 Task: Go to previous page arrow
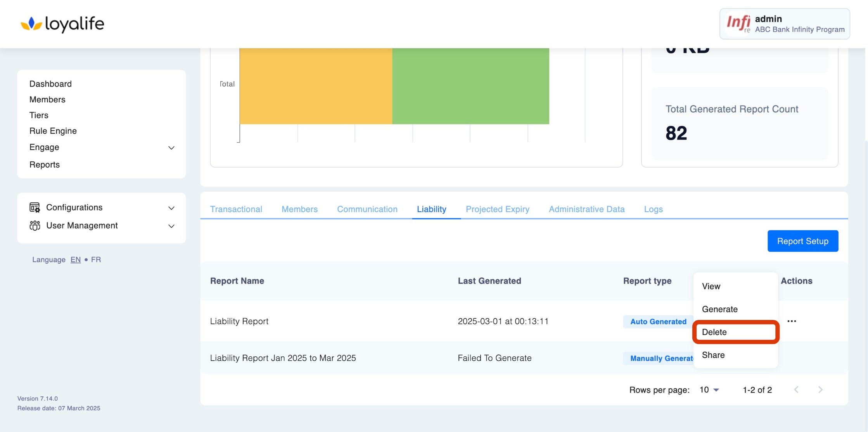tap(796, 390)
